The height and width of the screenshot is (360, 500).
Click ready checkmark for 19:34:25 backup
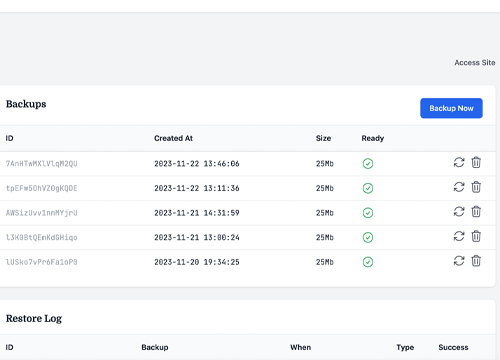(x=368, y=262)
